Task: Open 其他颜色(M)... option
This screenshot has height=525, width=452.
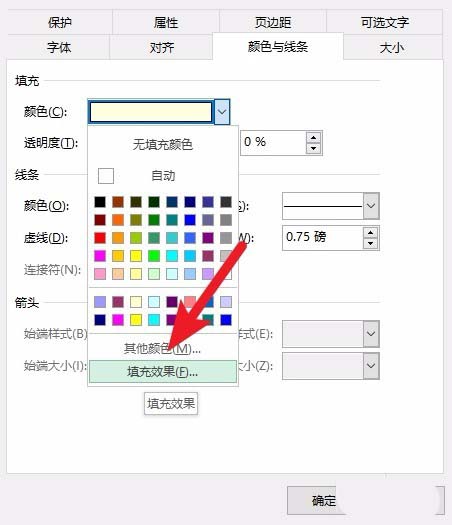Action: pyautogui.click(x=163, y=349)
